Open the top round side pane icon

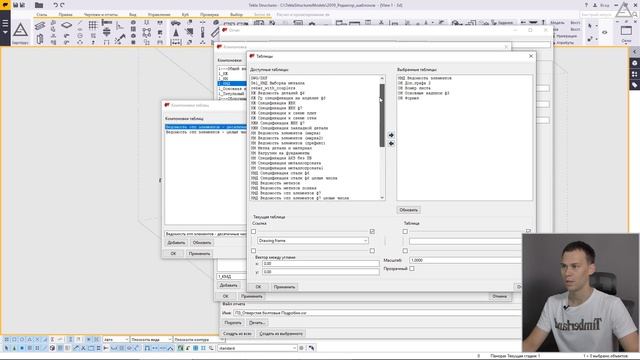tap(635, 63)
